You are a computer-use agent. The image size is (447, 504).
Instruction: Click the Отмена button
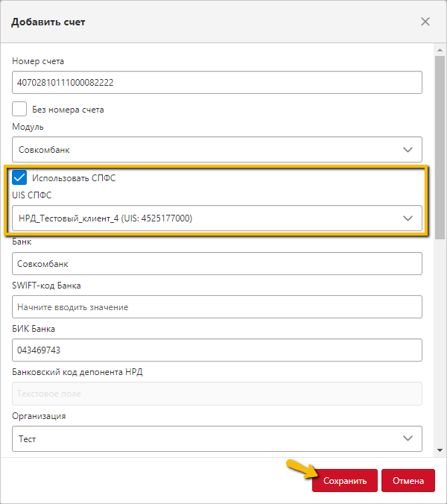click(x=408, y=481)
